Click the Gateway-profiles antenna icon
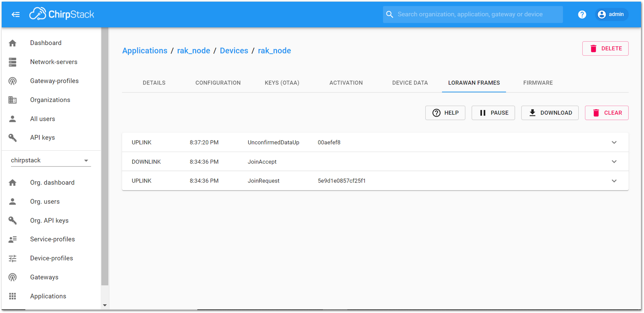The height and width of the screenshot is (313, 644). click(x=12, y=81)
